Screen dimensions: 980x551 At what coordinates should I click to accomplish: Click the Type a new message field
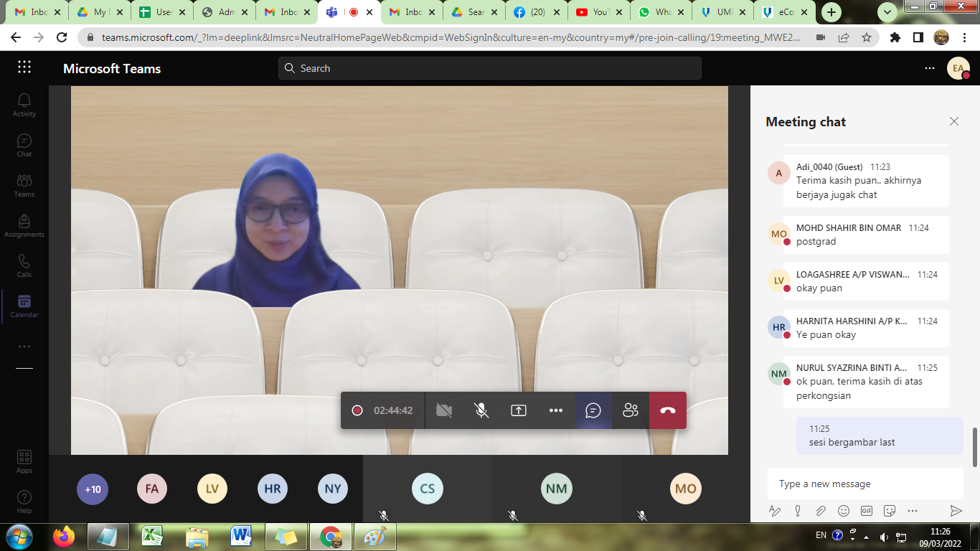pyautogui.click(x=865, y=484)
